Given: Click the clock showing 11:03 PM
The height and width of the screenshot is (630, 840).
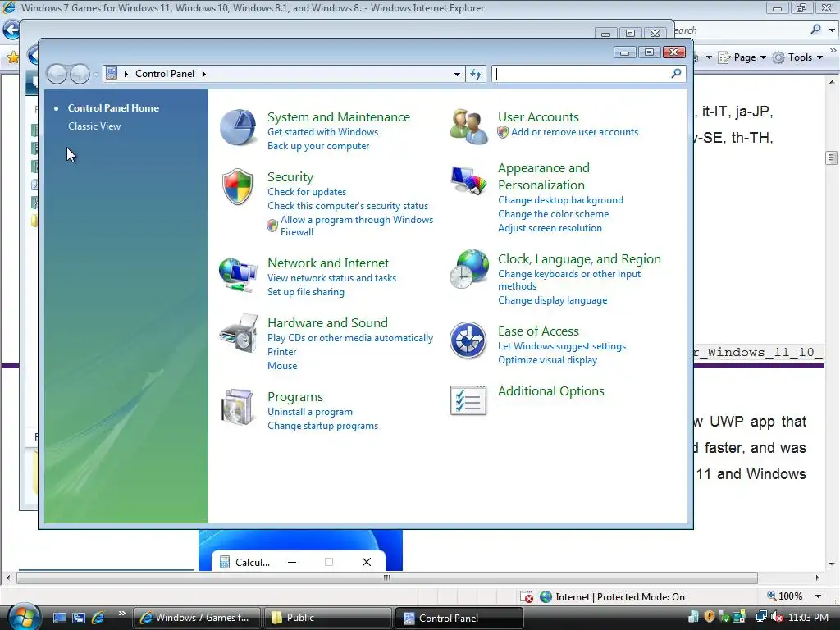Looking at the screenshot, I should (808, 618).
